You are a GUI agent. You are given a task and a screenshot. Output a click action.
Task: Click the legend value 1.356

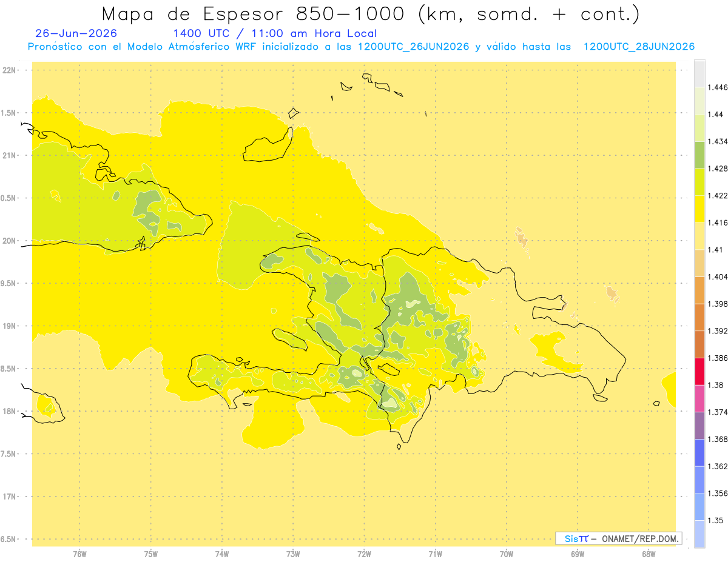click(x=719, y=493)
